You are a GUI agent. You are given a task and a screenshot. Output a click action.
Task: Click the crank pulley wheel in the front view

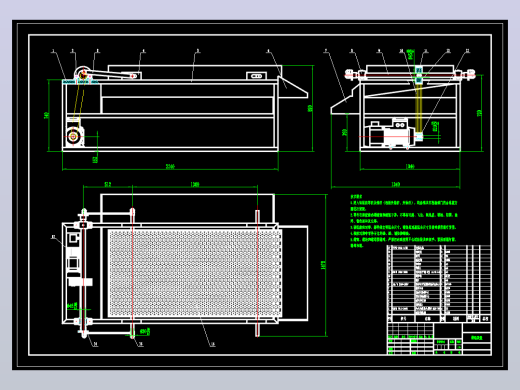tap(83, 75)
